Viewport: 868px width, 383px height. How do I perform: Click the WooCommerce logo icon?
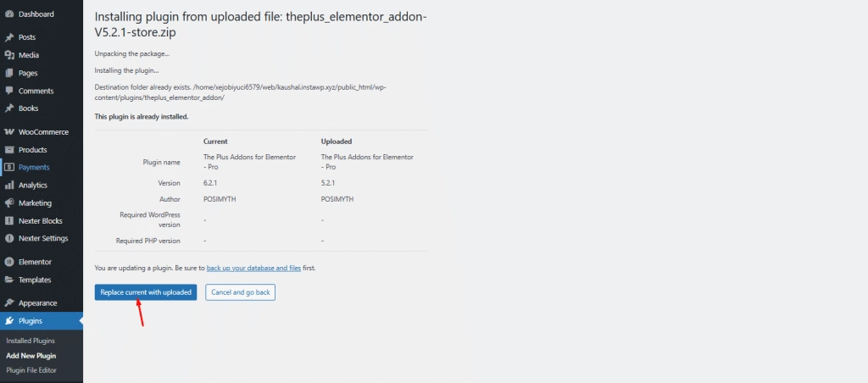click(x=9, y=132)
